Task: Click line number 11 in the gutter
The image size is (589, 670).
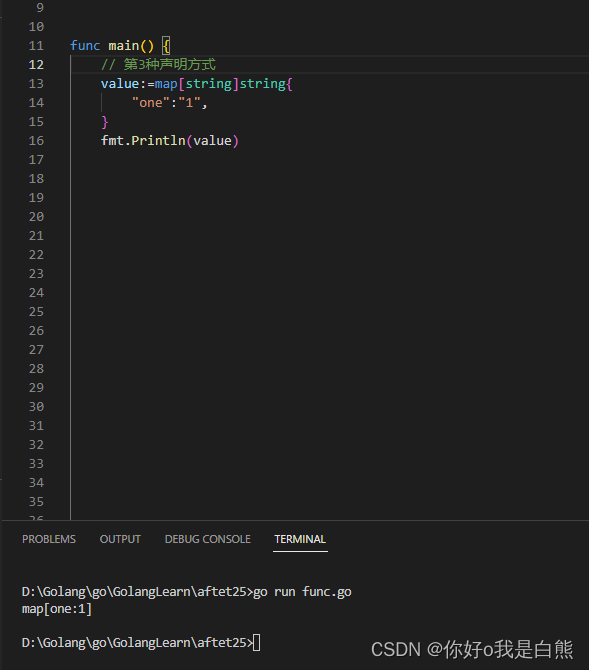Action: pyautogui.click(x=36, y=46)
